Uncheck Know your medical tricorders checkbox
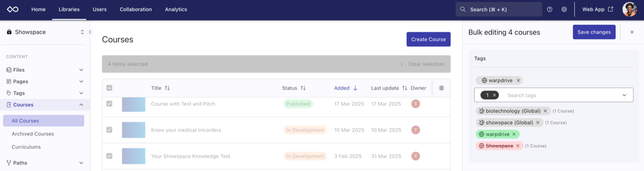 point(109,130)
